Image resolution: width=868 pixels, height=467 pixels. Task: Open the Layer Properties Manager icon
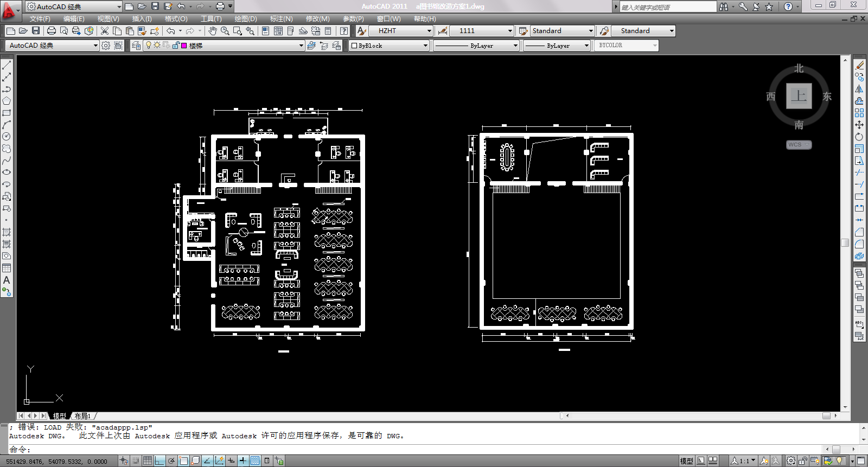136,46
